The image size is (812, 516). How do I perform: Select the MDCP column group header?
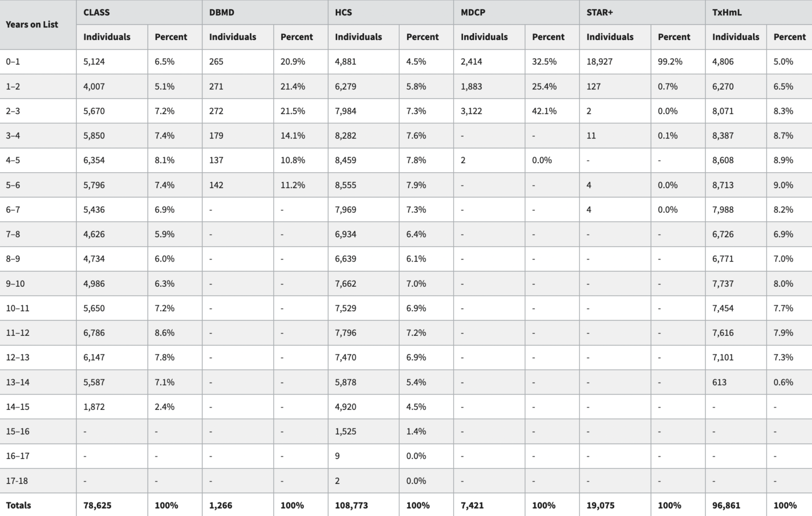[473, 12]
